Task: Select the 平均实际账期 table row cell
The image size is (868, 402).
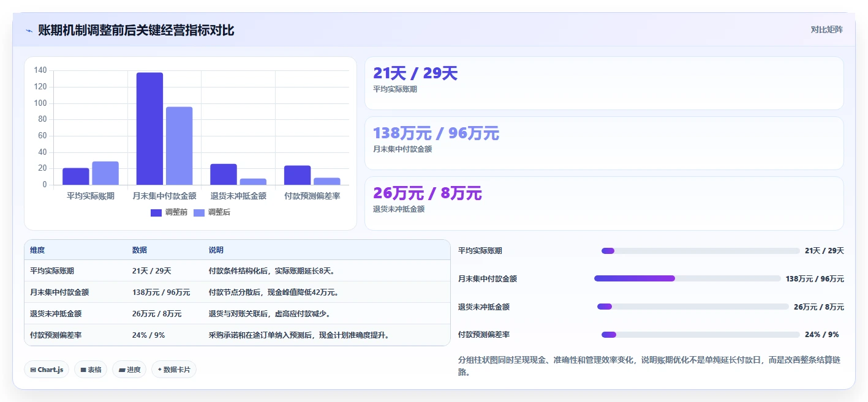Action: (52, 271)
